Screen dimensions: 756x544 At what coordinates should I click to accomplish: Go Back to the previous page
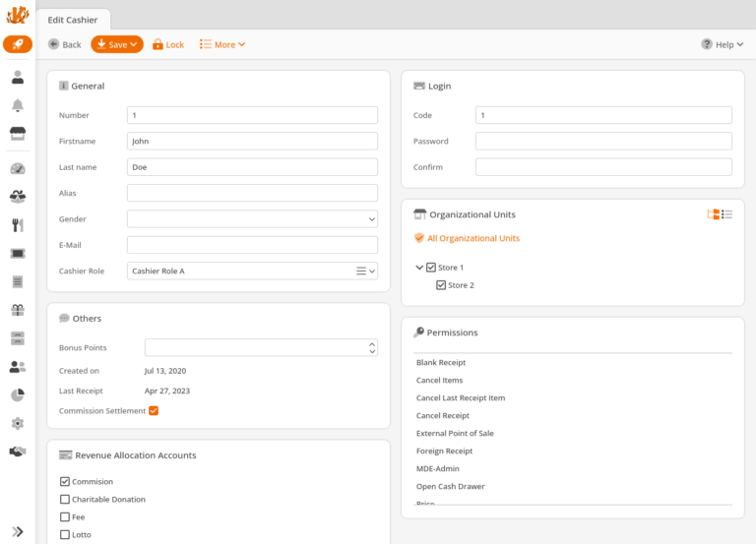(65, 44)
